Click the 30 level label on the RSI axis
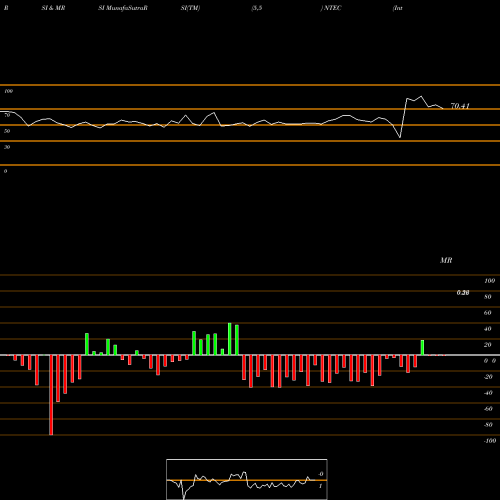The image size is (500, 500). click(7, 147)
